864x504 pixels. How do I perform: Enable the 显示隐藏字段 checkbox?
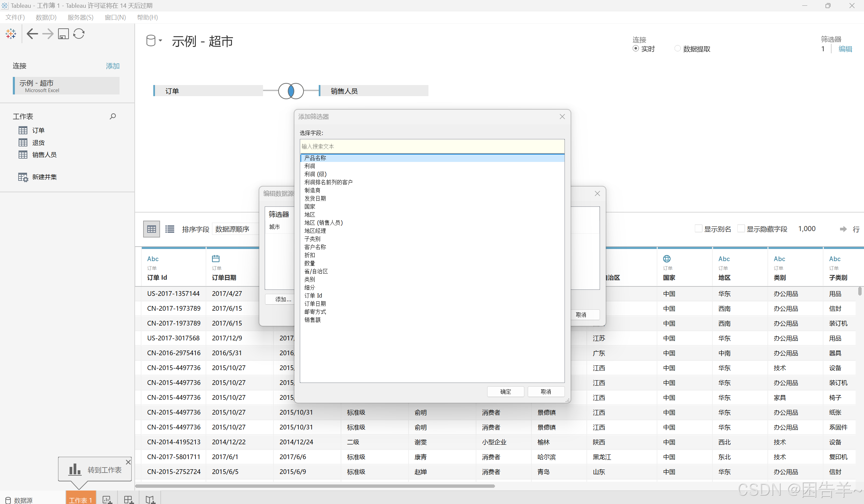point(741,228)
